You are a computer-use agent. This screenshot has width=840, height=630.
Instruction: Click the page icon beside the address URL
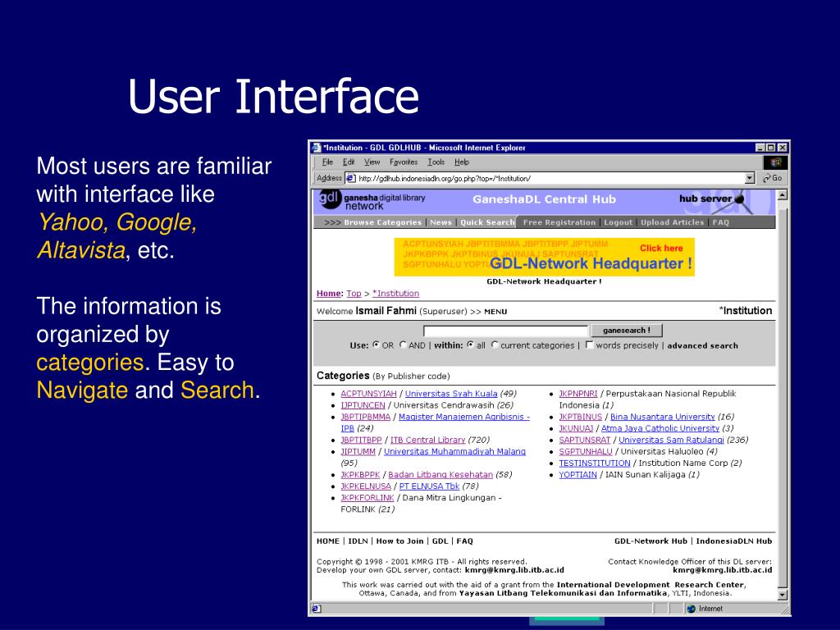coord(350,178)
